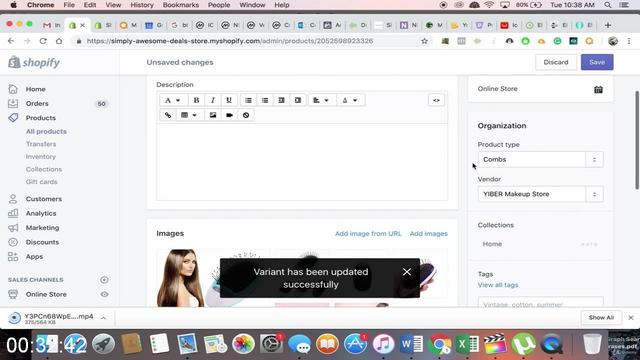Viewport: 640px width, 360px height.
Task: Open iTunes from the dock
Action: [x=383, y=344]
